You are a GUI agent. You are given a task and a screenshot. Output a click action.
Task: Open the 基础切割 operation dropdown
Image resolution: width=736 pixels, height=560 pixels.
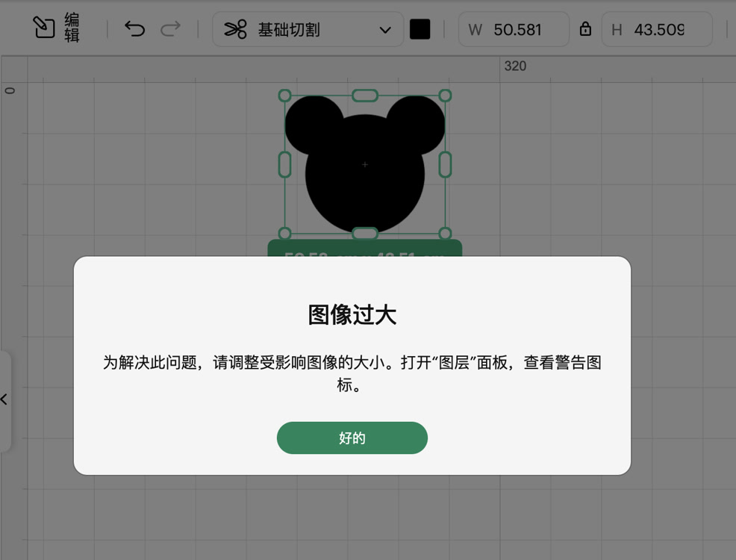tap(308, 29)
